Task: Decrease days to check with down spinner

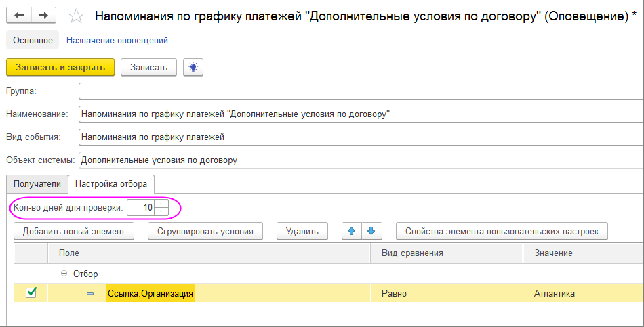Action: click(x=161, y=211)
